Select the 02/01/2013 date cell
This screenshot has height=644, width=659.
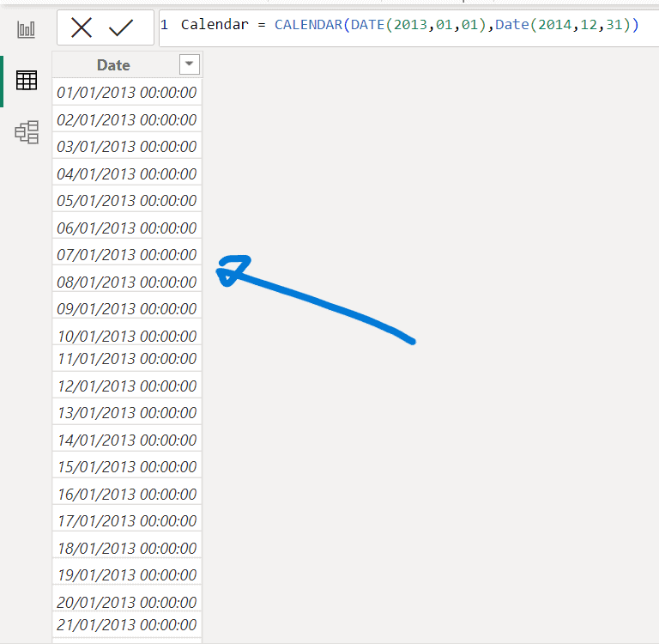126,119
